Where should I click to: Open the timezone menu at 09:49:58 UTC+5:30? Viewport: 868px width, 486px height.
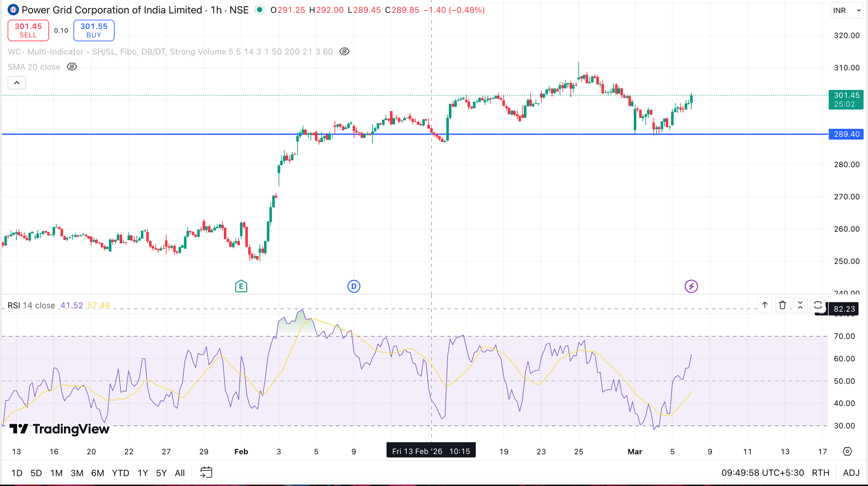pos(763,473)
